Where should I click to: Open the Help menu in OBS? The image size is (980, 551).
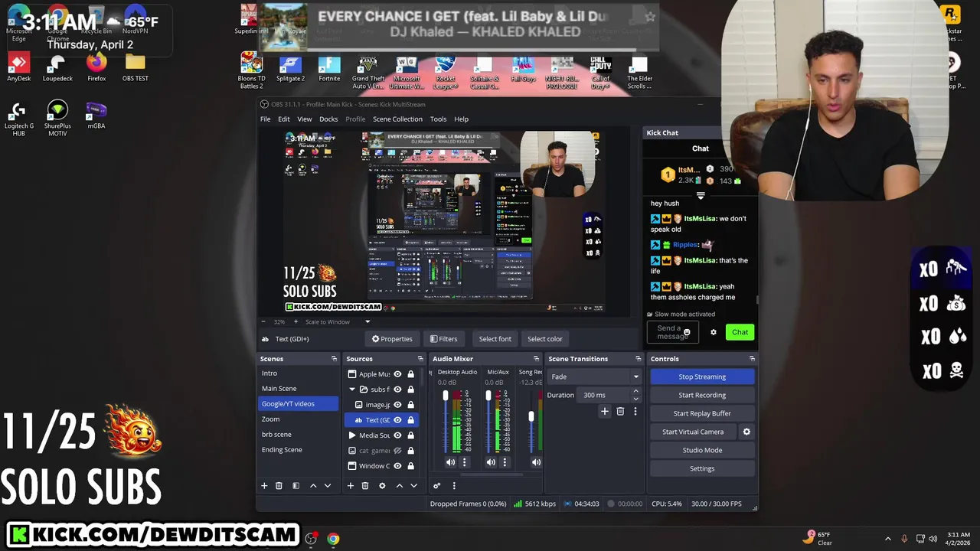tap(461, 119)
